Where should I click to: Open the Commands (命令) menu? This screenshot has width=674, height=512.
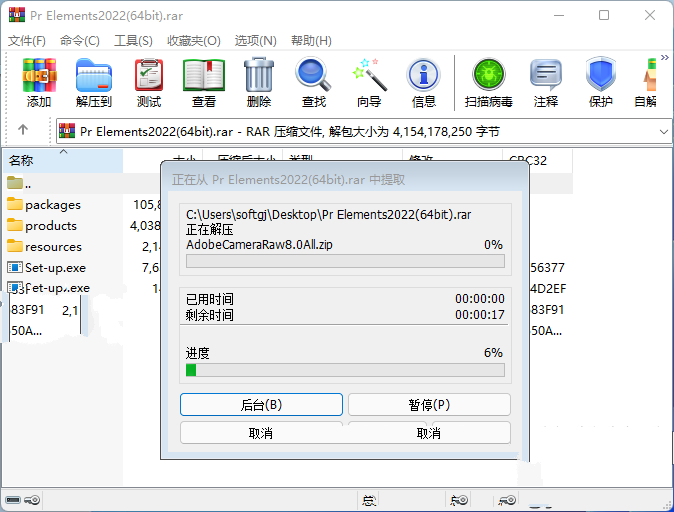80,41
